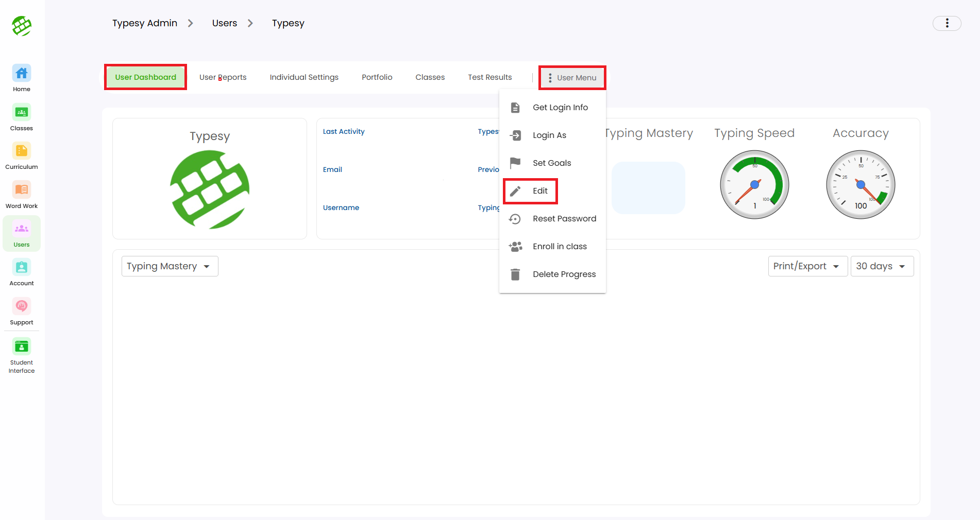Click the pencil icon beside Edit
Viewport: 980px width, 520px height.
pyautogui.click(x=515, y=191)
